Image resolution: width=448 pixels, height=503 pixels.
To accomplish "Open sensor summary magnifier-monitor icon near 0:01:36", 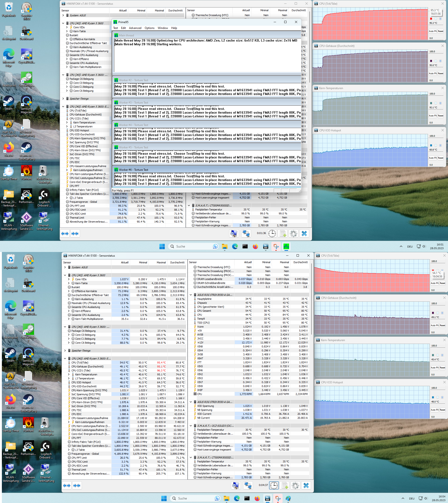I will [x=234, y=233].
